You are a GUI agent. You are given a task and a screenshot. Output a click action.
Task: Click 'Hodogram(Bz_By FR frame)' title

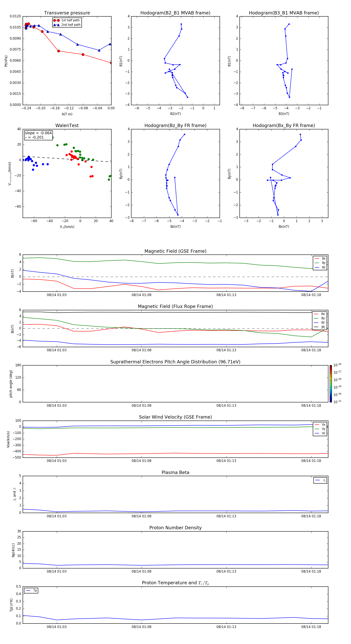coord(175,125)
